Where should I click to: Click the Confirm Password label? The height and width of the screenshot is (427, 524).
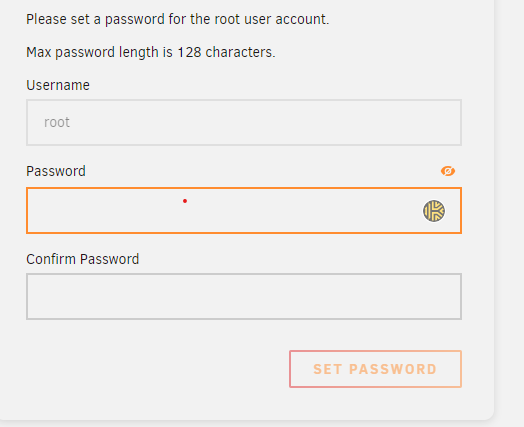click(83, 259)
